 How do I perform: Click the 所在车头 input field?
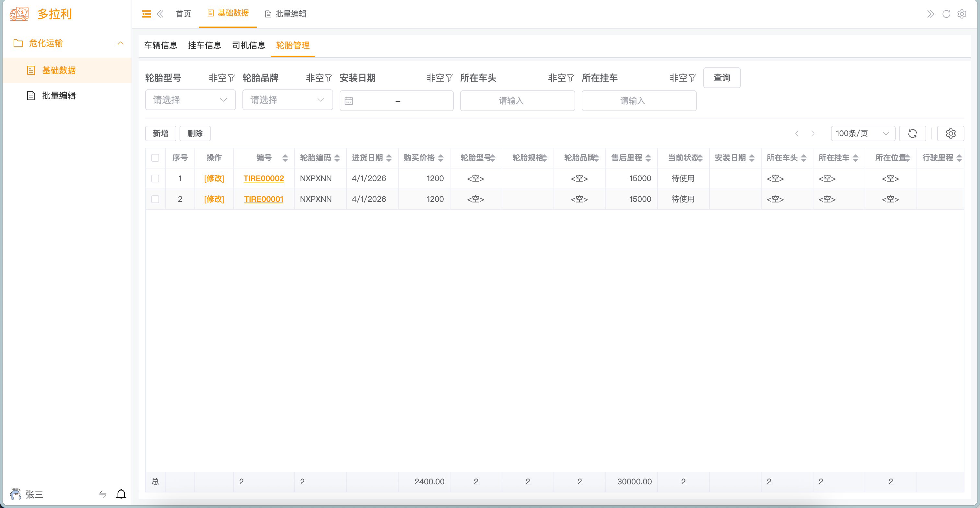pos(518,100)
